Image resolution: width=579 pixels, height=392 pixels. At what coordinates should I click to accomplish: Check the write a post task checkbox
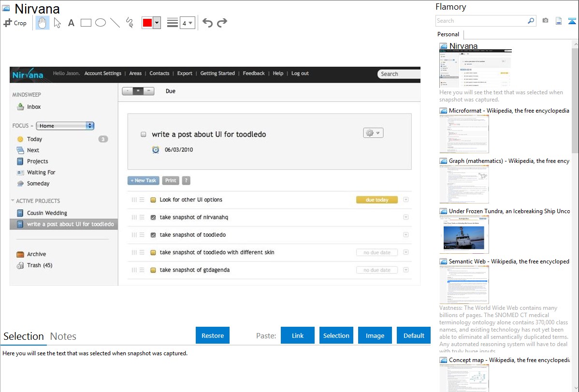tap(144, 134)
